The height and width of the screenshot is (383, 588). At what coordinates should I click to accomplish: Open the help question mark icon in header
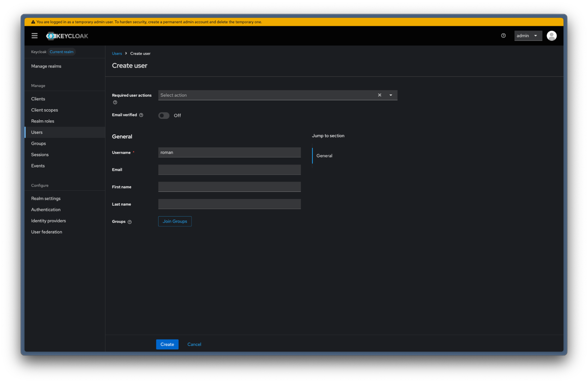pyautogui.click(x=503, y=36)
